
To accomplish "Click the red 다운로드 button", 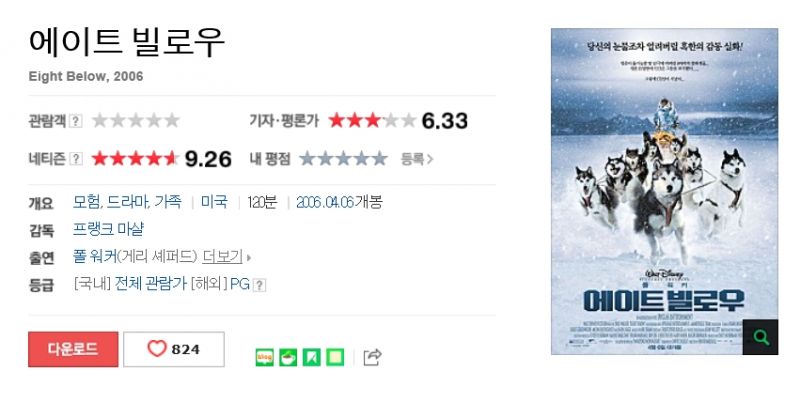I will click(73, 349).
